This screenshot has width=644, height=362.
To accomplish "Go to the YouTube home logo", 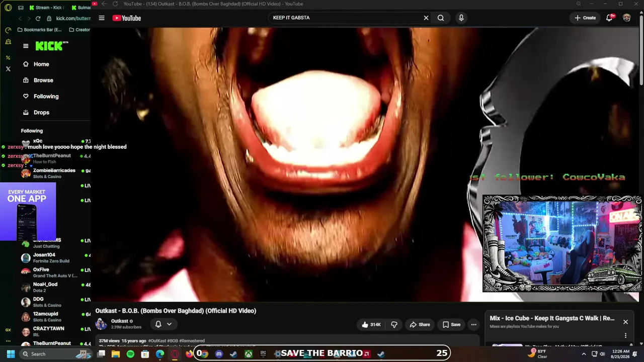I will pyautogui.click(x=127, y=18).
